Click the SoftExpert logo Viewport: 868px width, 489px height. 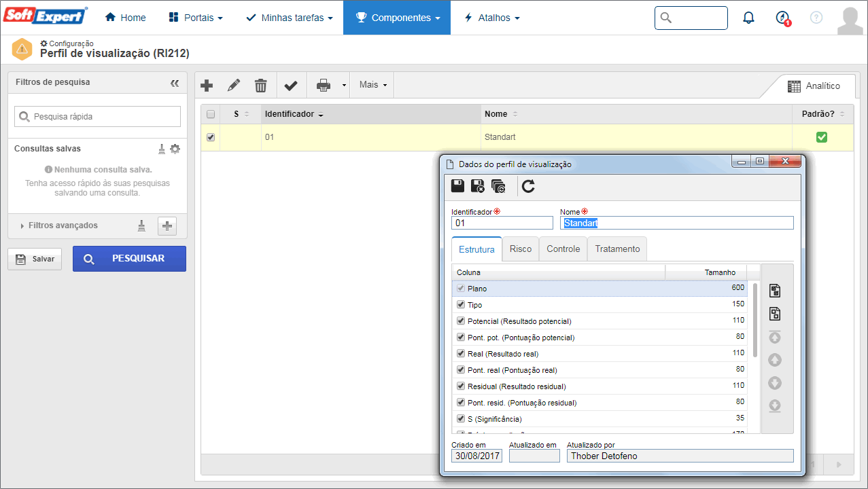click(x=46, y=16)
